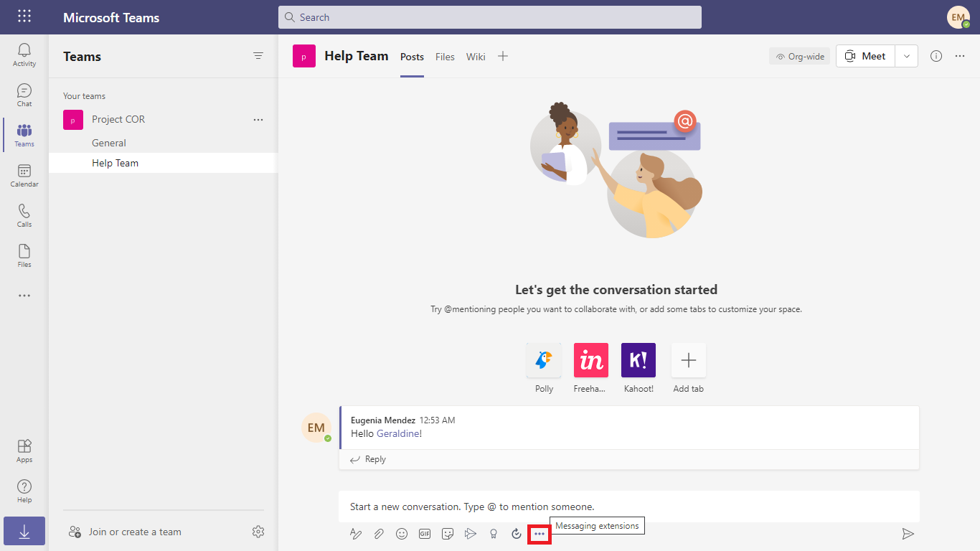
Task: Send Praise with the badge icon
Action: (x=494, y=534)
